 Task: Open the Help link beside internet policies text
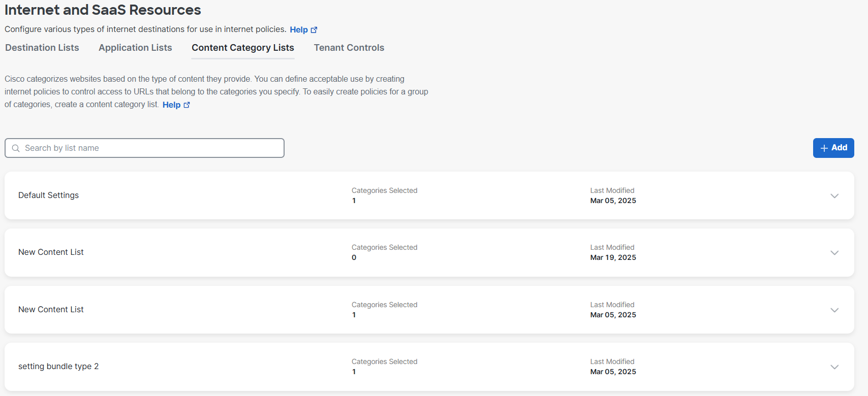(299, 30)
